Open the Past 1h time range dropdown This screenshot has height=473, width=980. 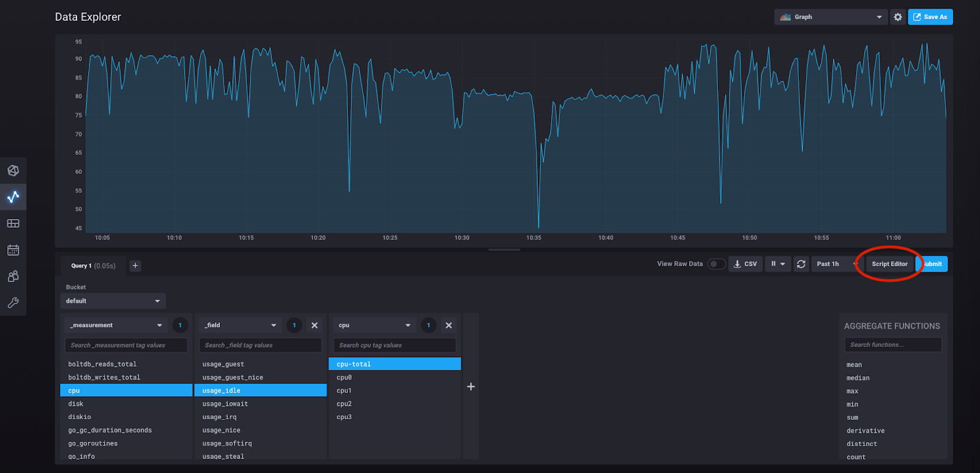click(x=836, y=264)
